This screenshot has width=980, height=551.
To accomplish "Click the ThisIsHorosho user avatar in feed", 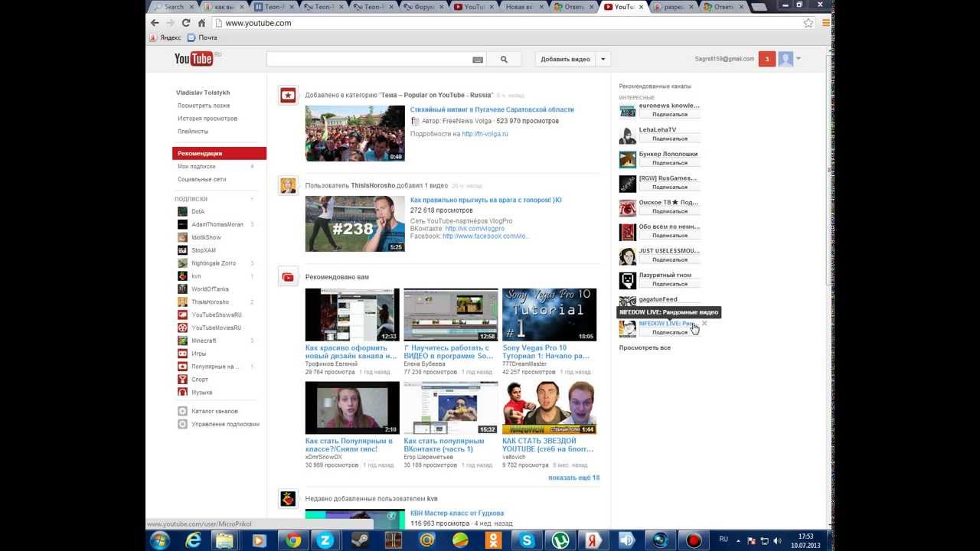I will pyautogui.click(x=288, y=185).
